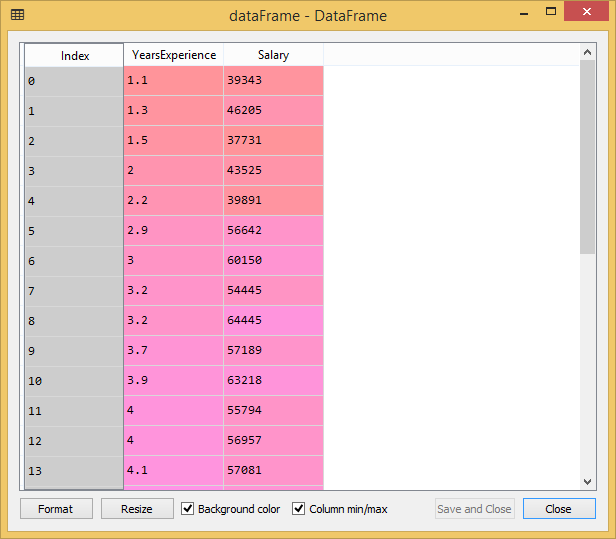Select salary cell 63218
This screenshot has width=616, height=539.
coord(273,381)
